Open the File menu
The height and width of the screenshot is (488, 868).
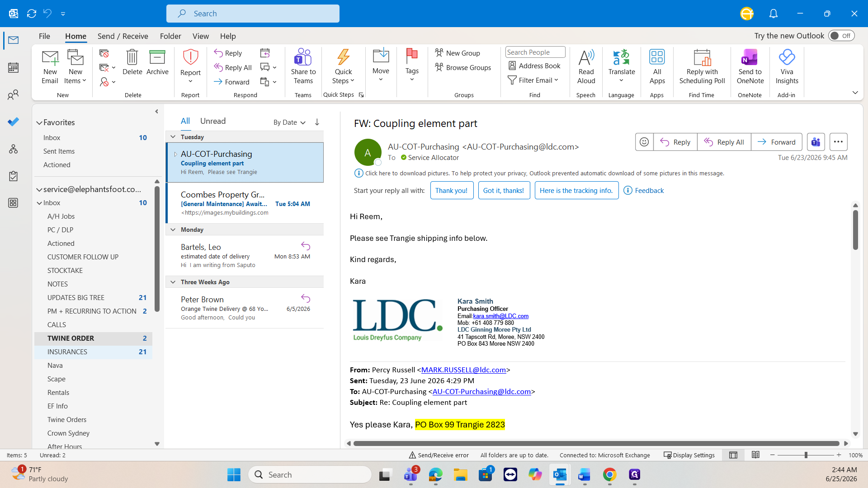[x=44, y=36]
